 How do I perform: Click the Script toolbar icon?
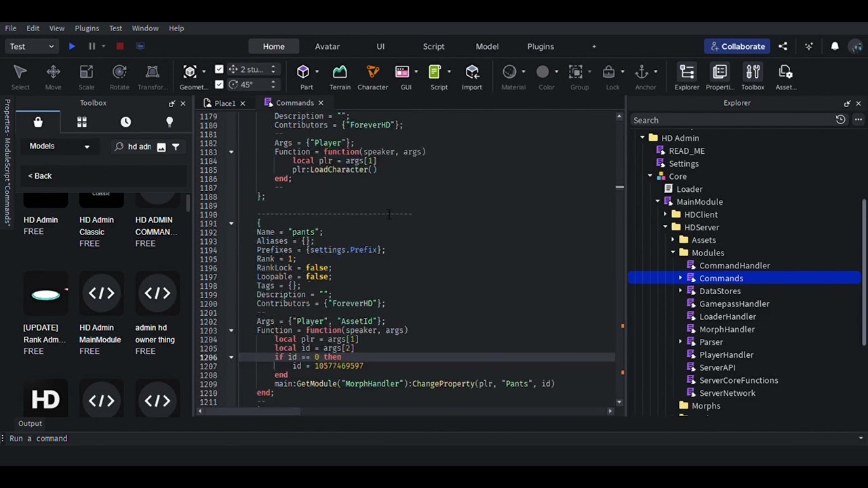(436, 72)
